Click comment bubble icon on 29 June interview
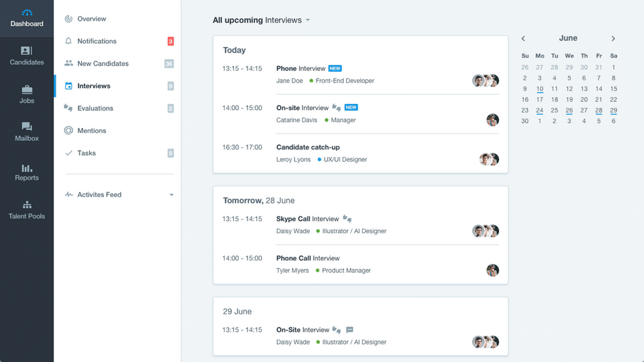Screen dimensions: 644x362 350,330
